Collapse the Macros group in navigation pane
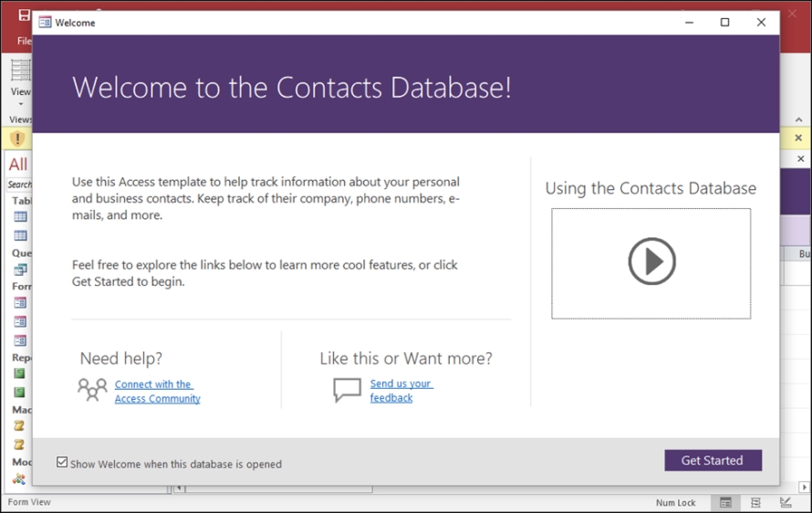812x513 pixels. tap(22, 409)
